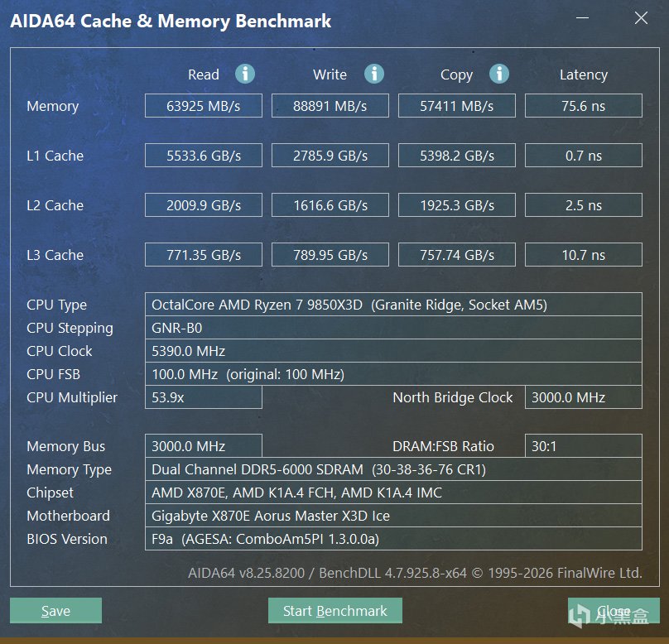Click BIOS Version field F9a
Image resolution: width=669 pixels, height=644 pixels.
point(393,539)
